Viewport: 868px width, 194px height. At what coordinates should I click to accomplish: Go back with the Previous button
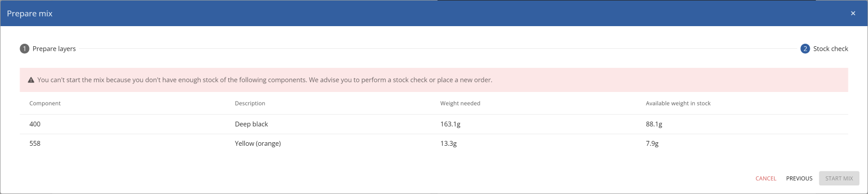pos(799,178)
